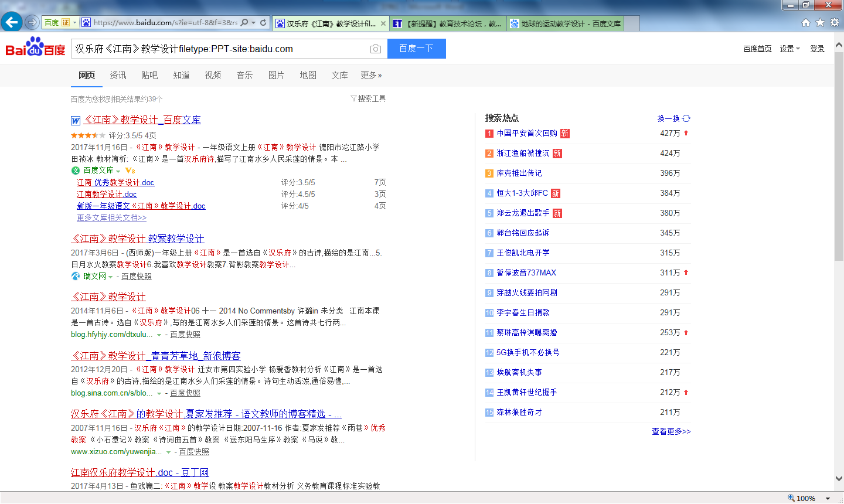The height and width of the screenshot is (504, 844).
Task: Click the 新 badge beside 恒大1-3大邱FC
Action: point(556,193)
